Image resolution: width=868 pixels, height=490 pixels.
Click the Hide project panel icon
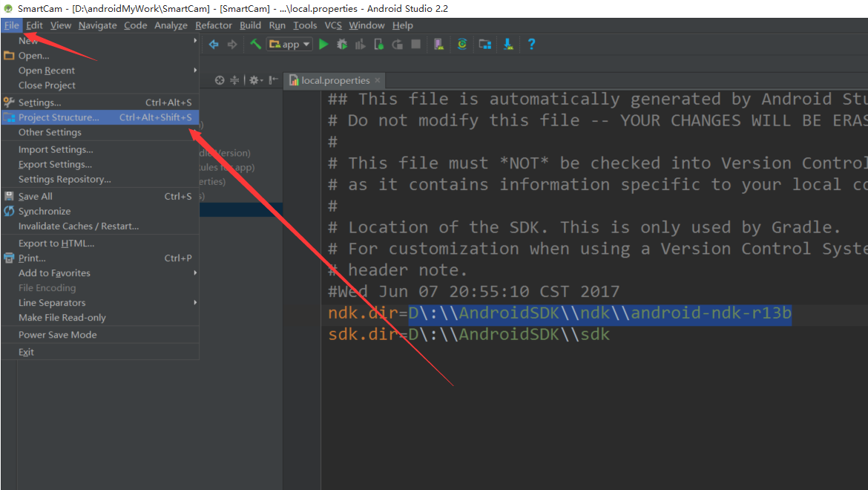point(274,80)
